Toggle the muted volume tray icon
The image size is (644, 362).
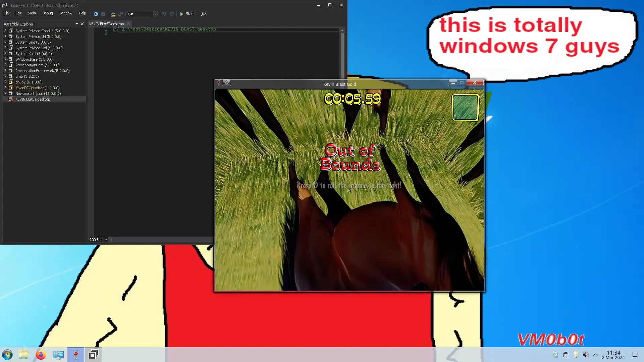[x=586, y=355]
